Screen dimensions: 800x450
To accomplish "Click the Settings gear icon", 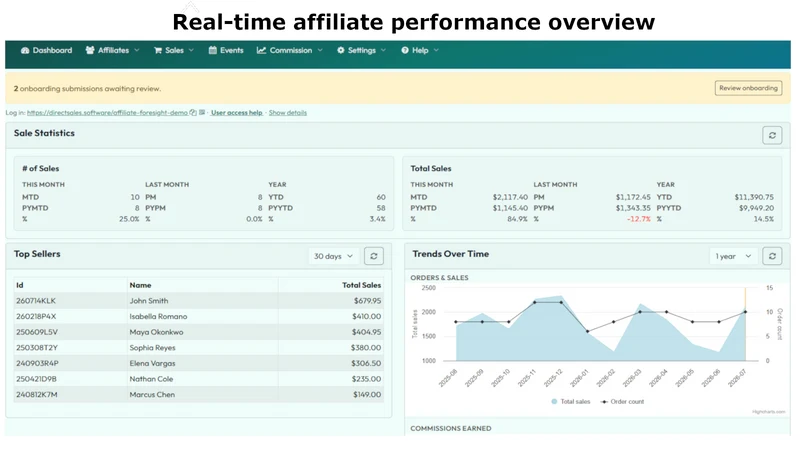I will (340, 51).
